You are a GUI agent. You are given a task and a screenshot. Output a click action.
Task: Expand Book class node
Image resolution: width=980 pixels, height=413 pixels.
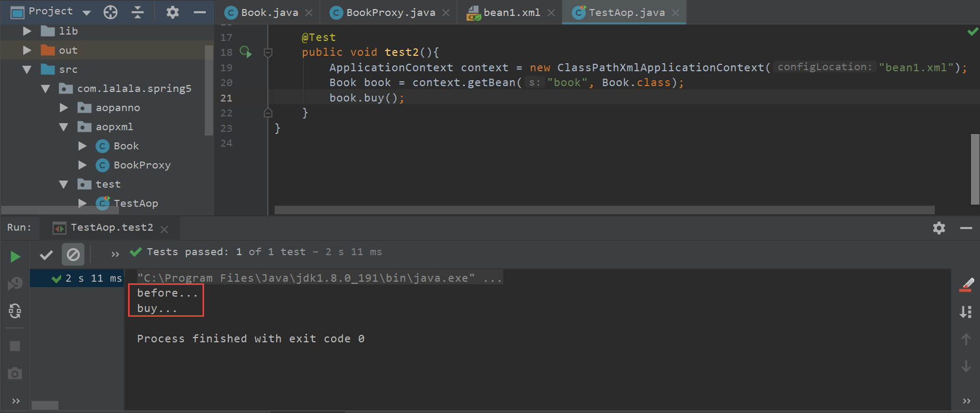click(82, 146)
